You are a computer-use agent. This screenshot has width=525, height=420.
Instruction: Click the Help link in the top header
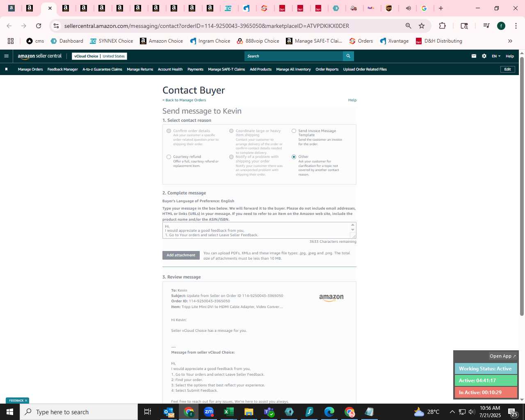pyautogui.click(x=510, y=56)
